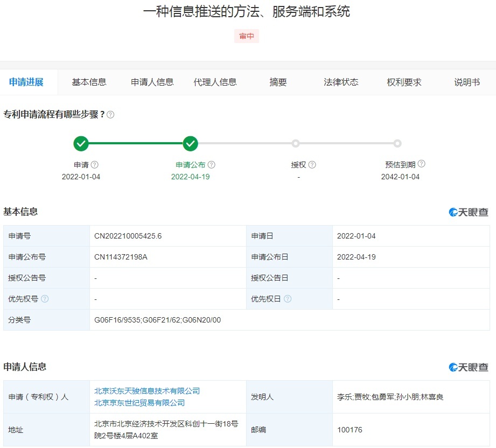This screenshot has width=496, height=448.
Task: Click help icon beside 优先权日 label
Action: click(x=288, y=299)
